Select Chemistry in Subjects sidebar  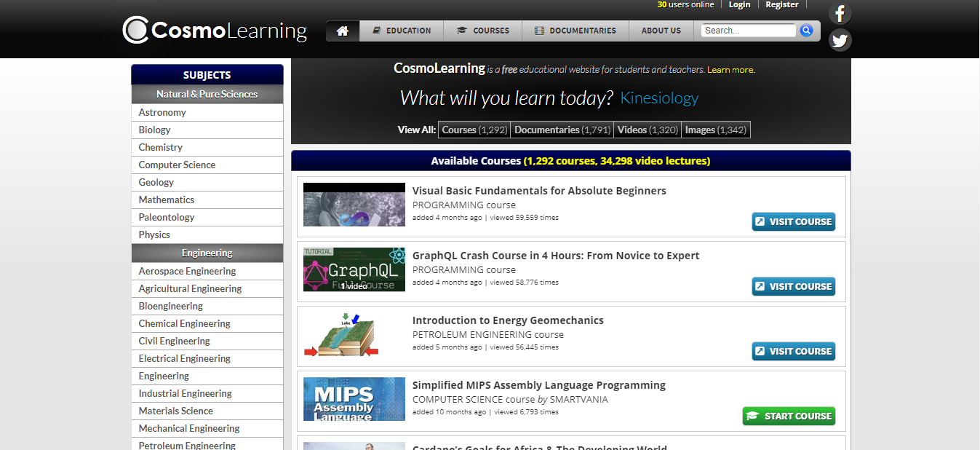click(207, 147)
